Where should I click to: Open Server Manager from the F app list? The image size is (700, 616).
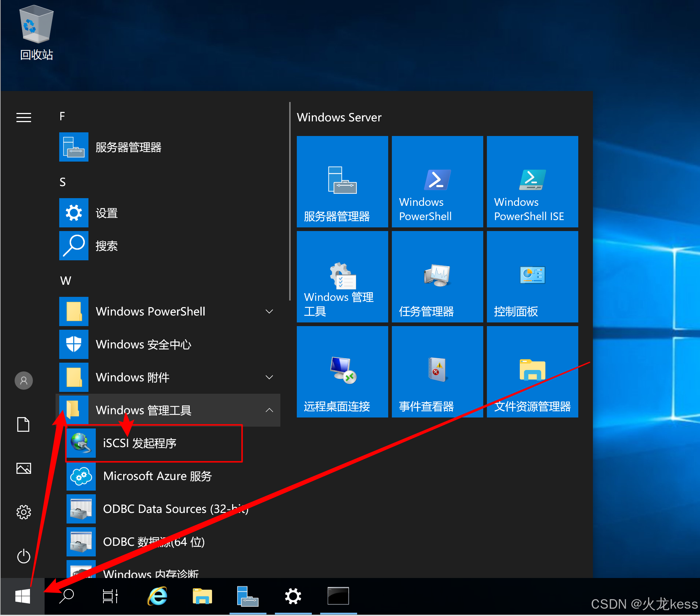[x=168, y=147]
